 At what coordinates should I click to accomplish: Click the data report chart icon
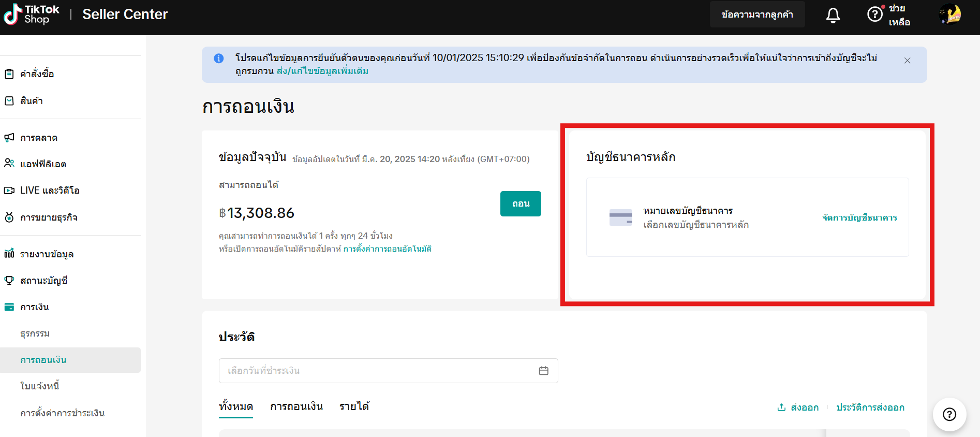click(9, 254)
